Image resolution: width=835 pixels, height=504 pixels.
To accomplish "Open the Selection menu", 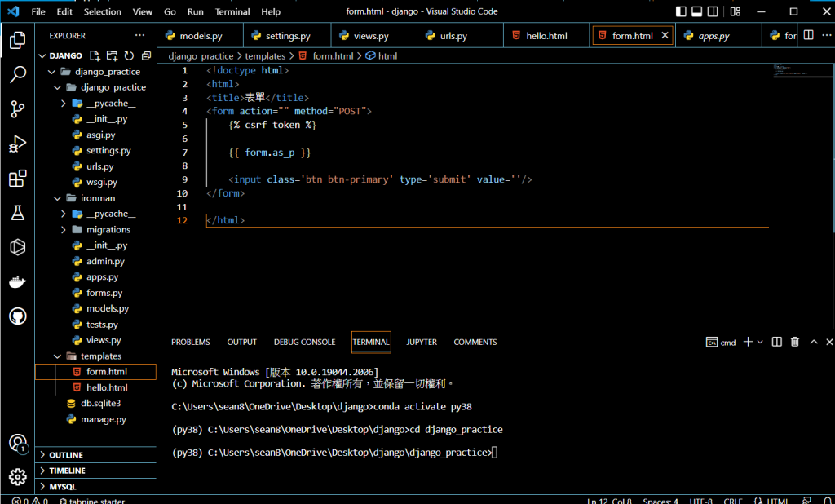I will click(102, 11).
